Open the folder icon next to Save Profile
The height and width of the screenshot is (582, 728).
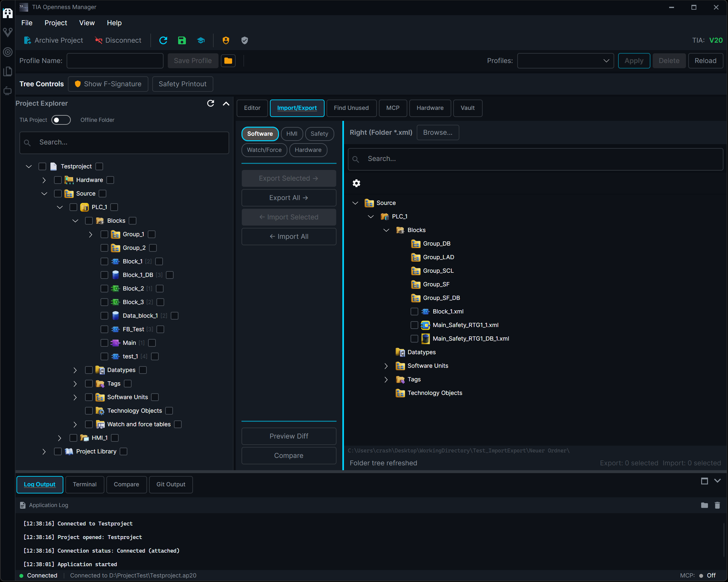228,61
